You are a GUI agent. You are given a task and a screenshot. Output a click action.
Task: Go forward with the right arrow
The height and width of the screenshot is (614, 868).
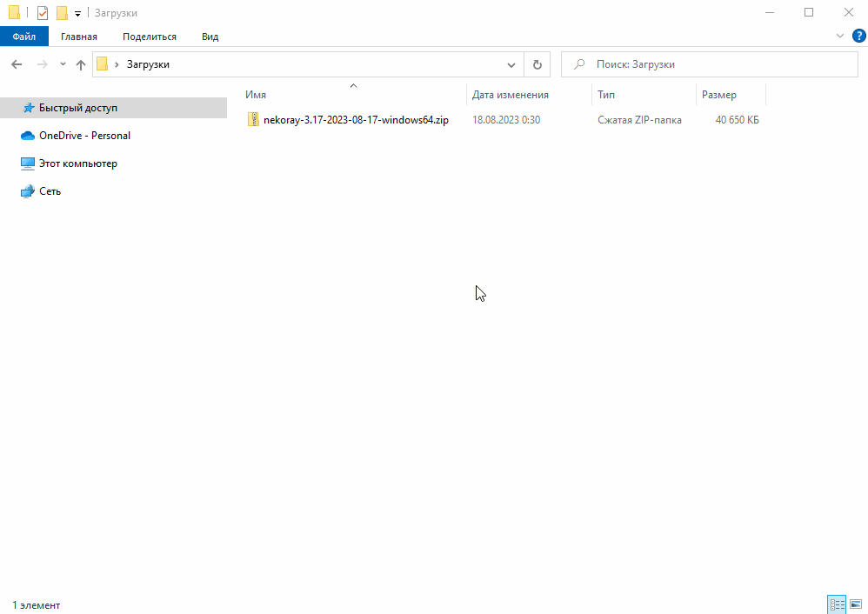click(x=42, y=64)
